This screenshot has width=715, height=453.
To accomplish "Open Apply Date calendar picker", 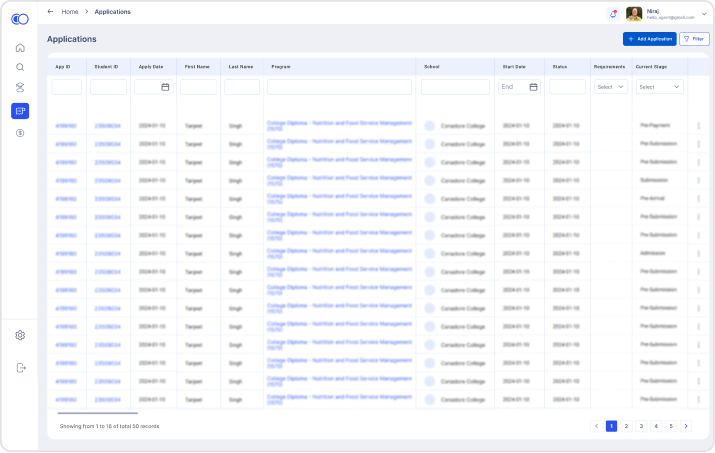I will click(x=165, y=87).
